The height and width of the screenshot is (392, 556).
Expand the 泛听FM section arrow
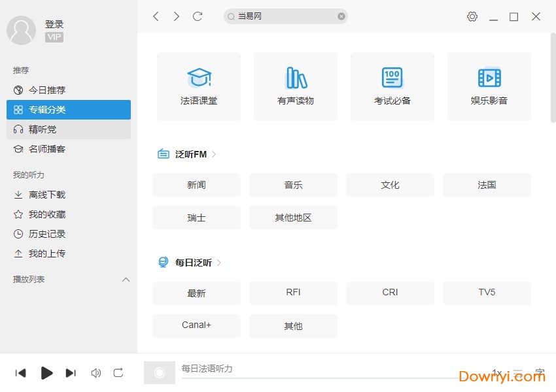pos(214,154)
